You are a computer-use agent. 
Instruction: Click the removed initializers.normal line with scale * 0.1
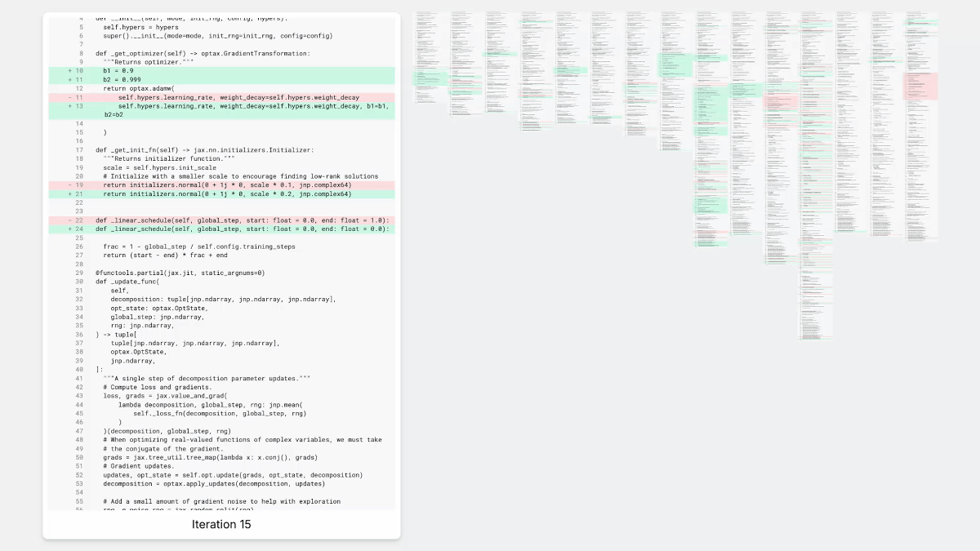[221, 185]
